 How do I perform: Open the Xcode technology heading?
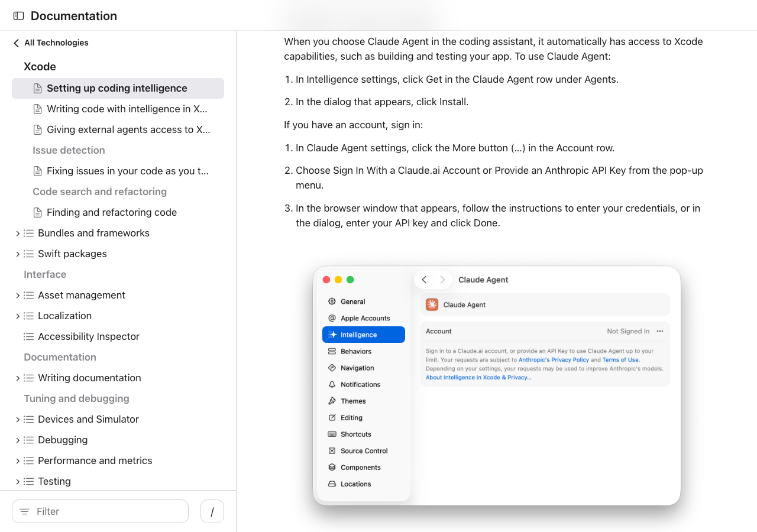[x=40, y=67]
